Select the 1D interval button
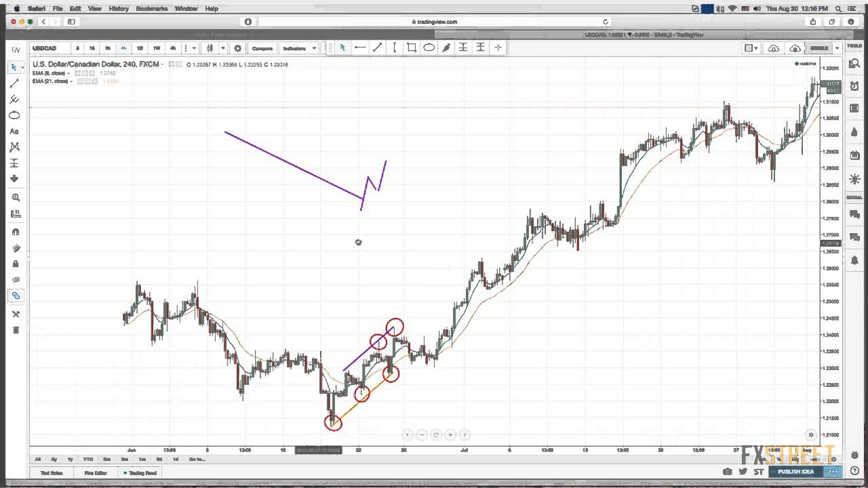Viewport: 868px width, 488px height. click(140, 48)
